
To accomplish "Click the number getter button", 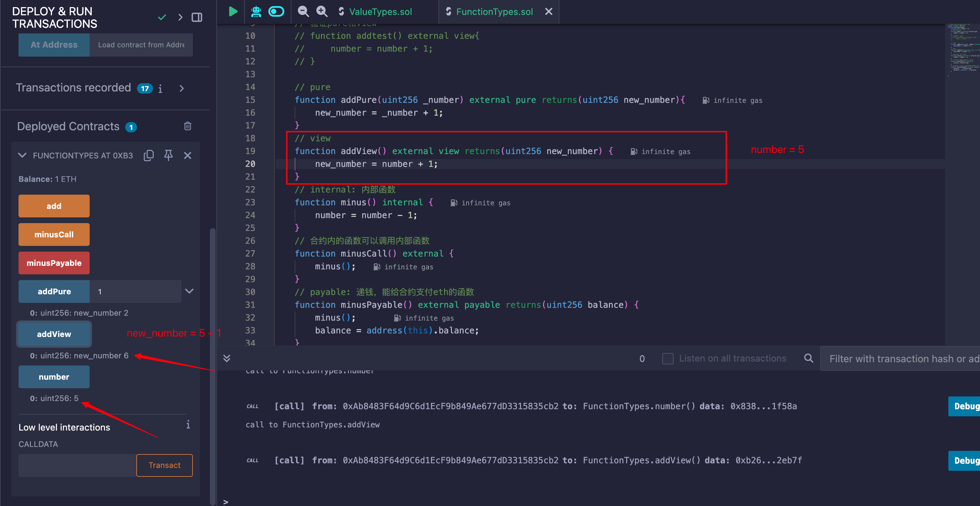I will (x=54, y=376).
